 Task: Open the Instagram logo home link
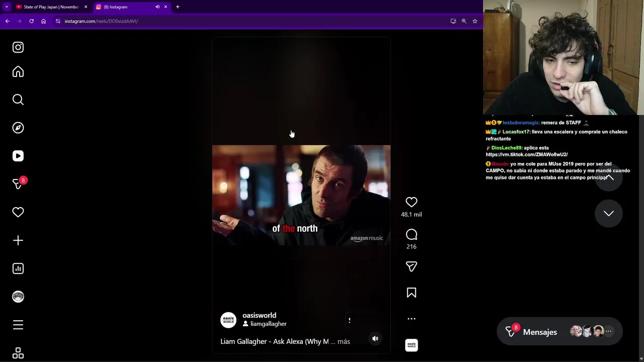point(18,47)
